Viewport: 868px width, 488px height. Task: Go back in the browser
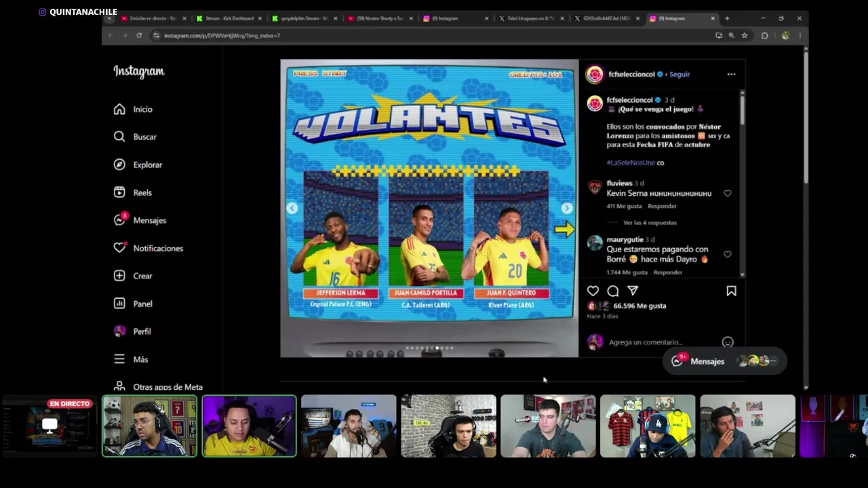[111, 35]
